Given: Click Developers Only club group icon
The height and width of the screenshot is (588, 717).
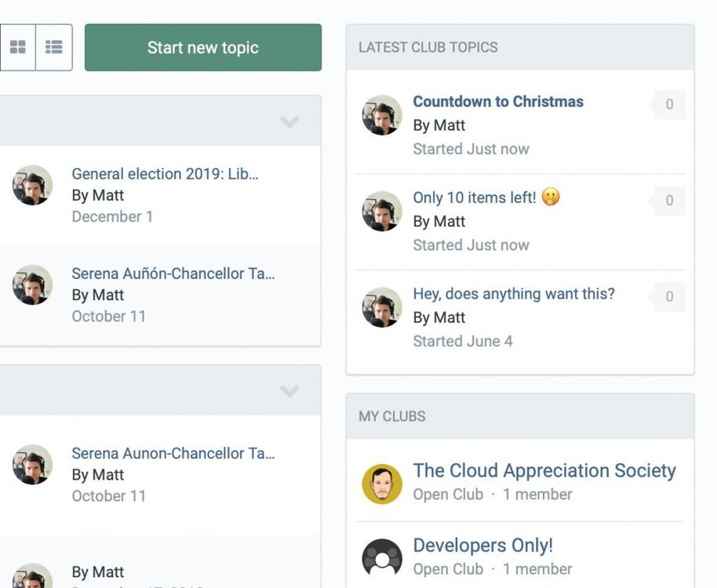Looking at the screenshot, I should click(x=382, y=559).
